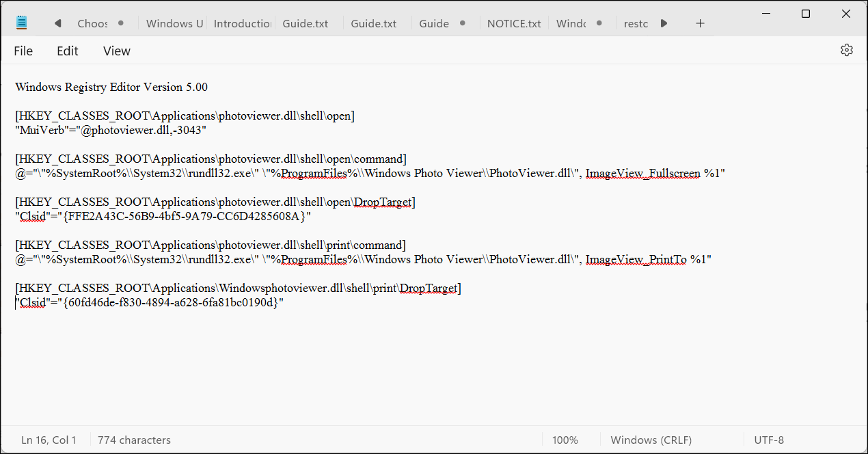Open the File menu
Viewport: 868px width, 454px height.
point(23,51)
